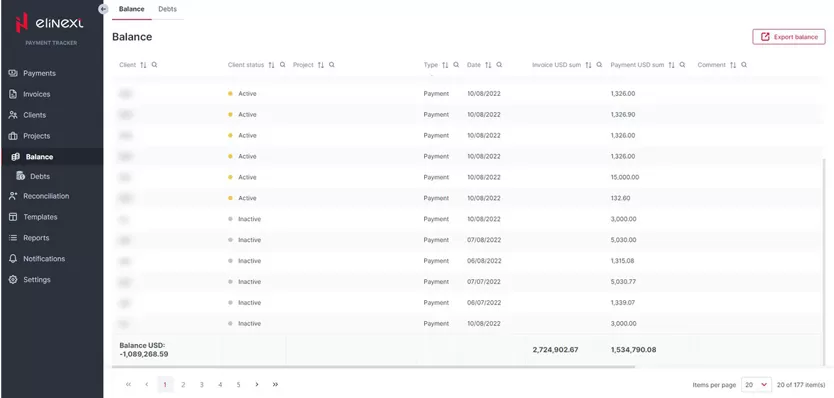This screenshot has width=834, height=398.
Task: Search in the Project column
Action: (331, 65)
